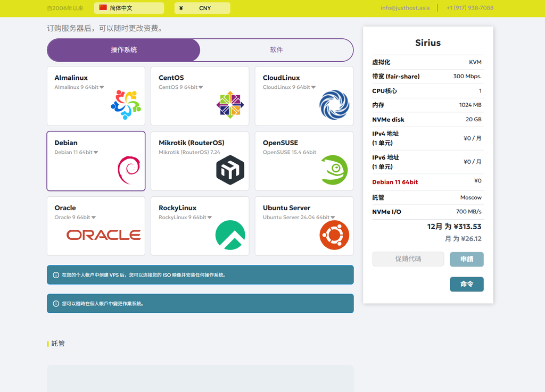Click the info icon in change OS notice
This screenshot has width=545, height=392.
click(x=55, y=304)
